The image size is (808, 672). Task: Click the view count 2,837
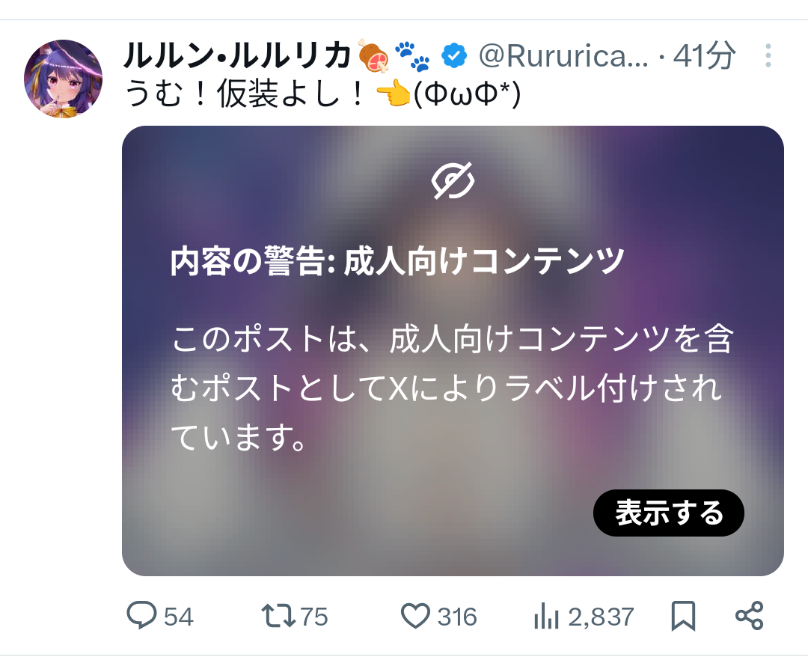point(601,617)
